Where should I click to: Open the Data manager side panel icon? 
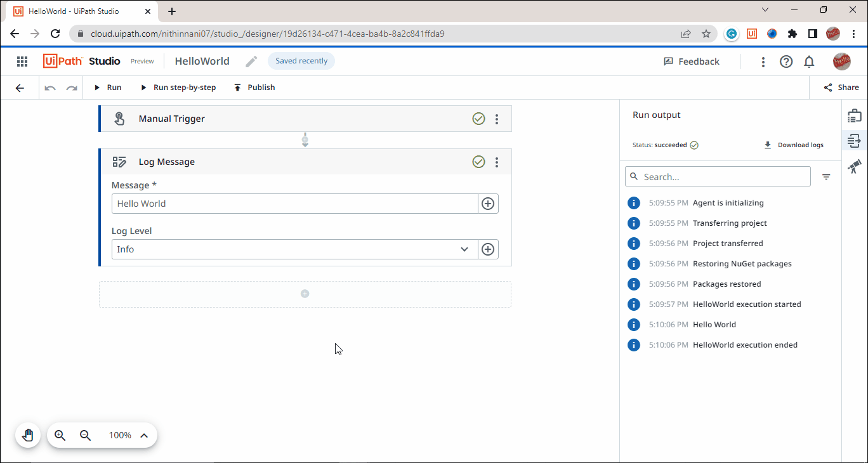tap(855, 116)
